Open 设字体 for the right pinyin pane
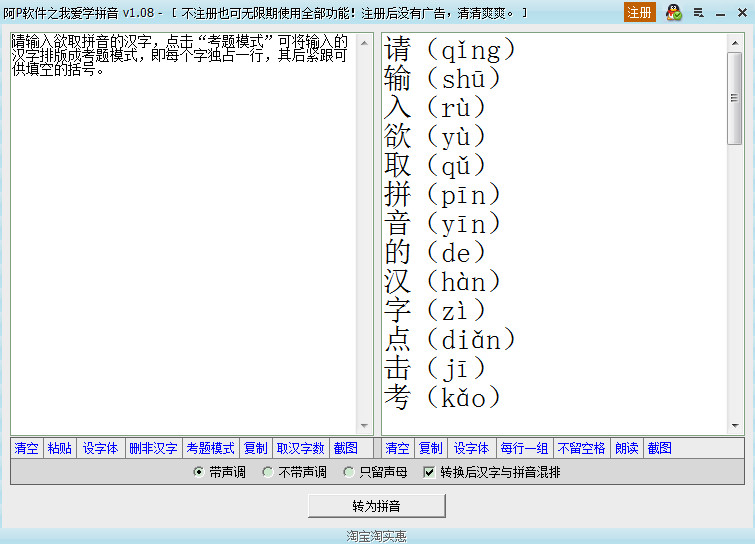Viewport: 755px width, 544px height. (471, 448)
